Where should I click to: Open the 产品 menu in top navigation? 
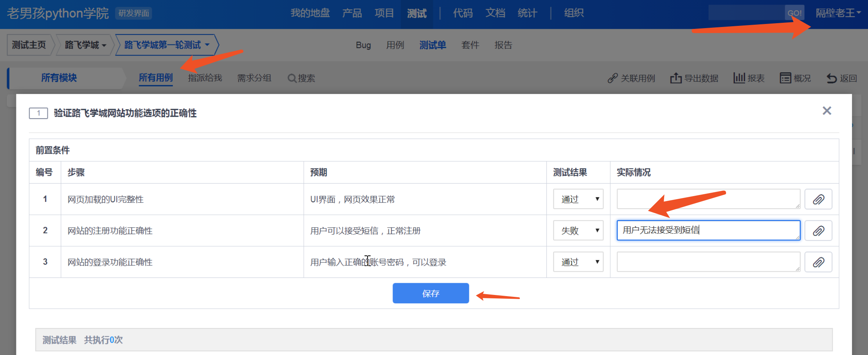(x=352, y=13)
